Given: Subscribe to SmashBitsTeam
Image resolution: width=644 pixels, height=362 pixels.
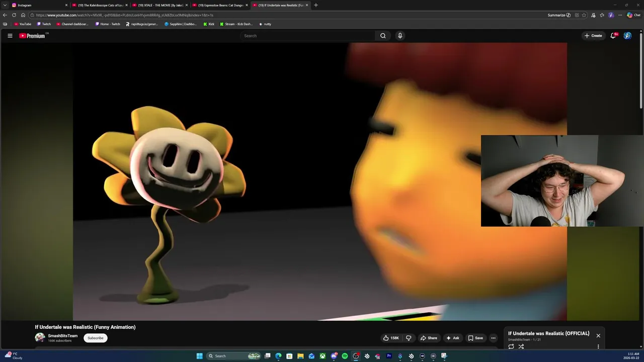Looking at the screenshot, I should point(96,338).
